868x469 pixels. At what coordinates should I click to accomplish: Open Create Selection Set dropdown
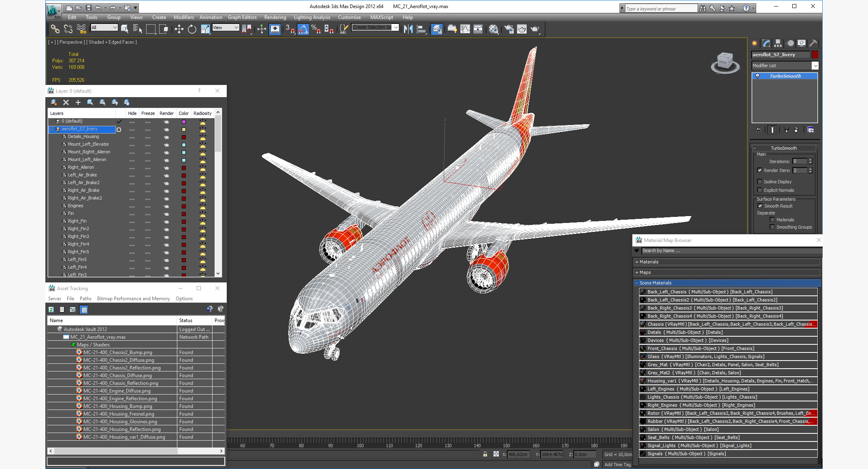396,28
